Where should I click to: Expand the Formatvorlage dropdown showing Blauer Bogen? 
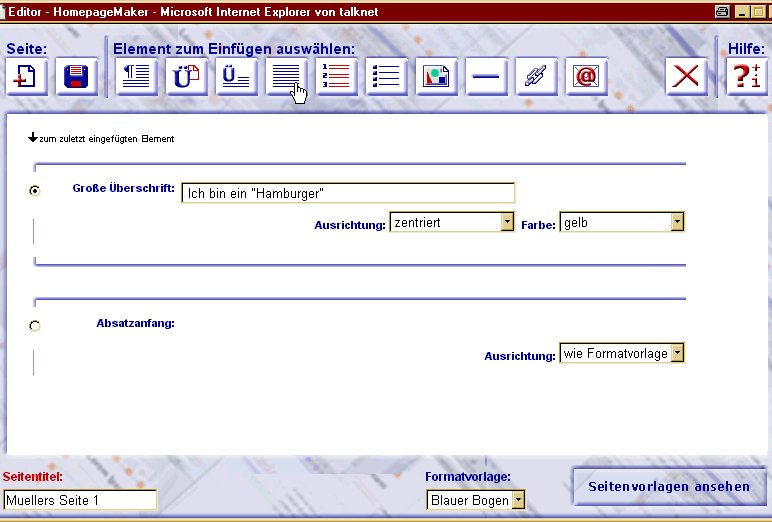[x=518, y=500]
